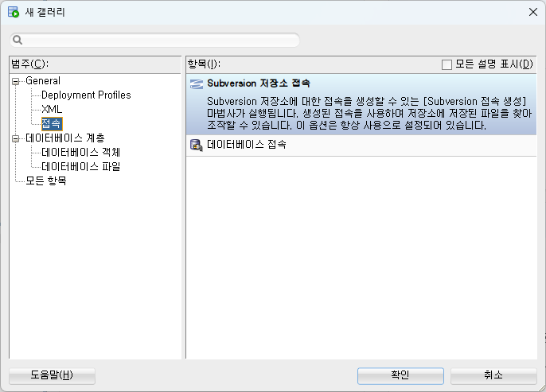Select the 데이터베이스 계층 category

[x=65, y=138]
